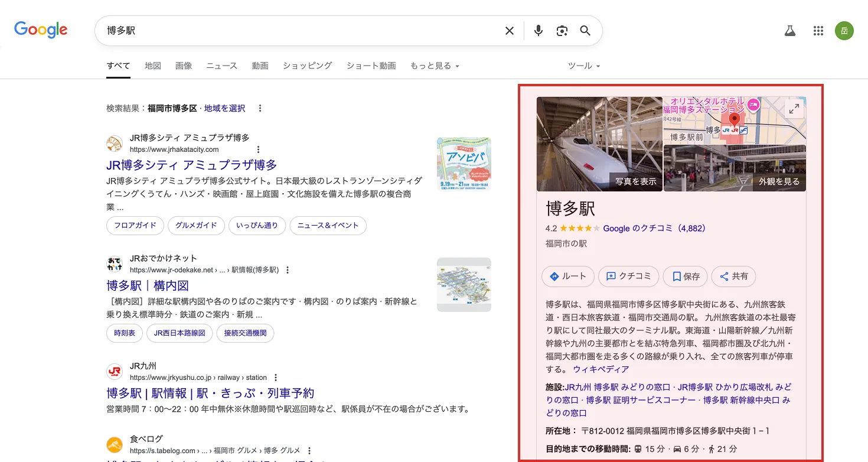Click the ニュース&イベント chip
Image resolution: width=868 pixels, height=462 pixels.
coord(328,225)
